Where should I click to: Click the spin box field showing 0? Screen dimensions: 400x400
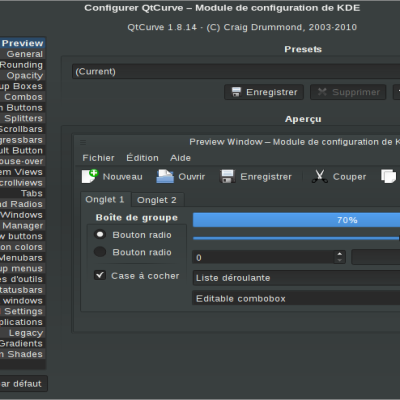point(263,257)
